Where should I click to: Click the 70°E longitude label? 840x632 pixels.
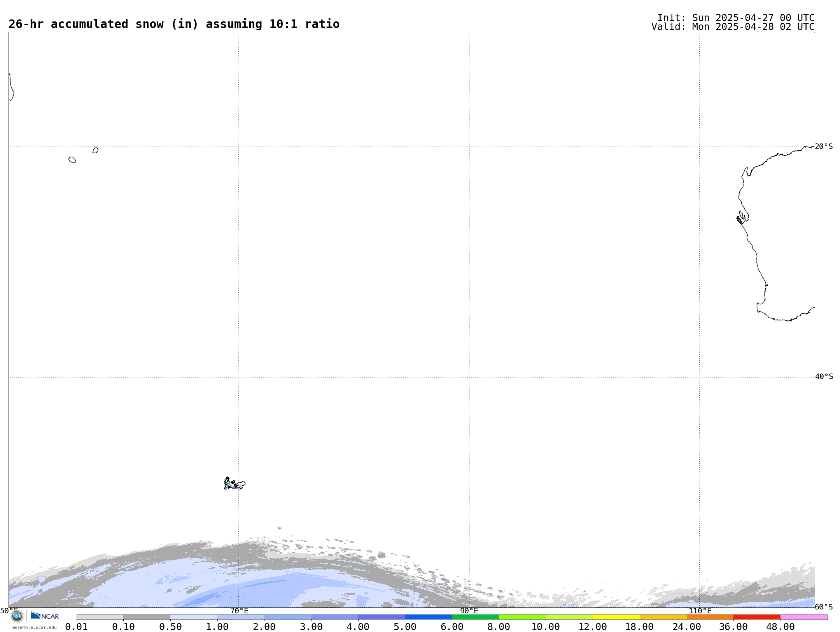[x=239, y=611]
